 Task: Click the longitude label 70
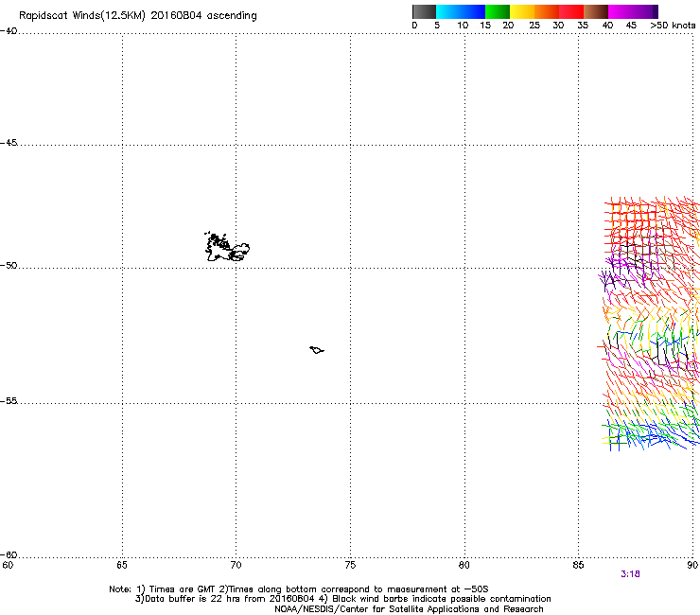click(236, 565)
